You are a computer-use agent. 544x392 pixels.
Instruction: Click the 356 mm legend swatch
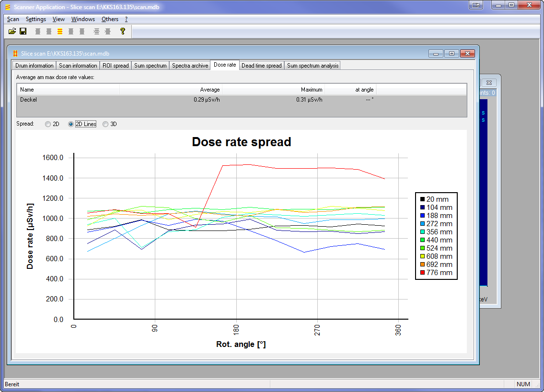tap(422, 232)
